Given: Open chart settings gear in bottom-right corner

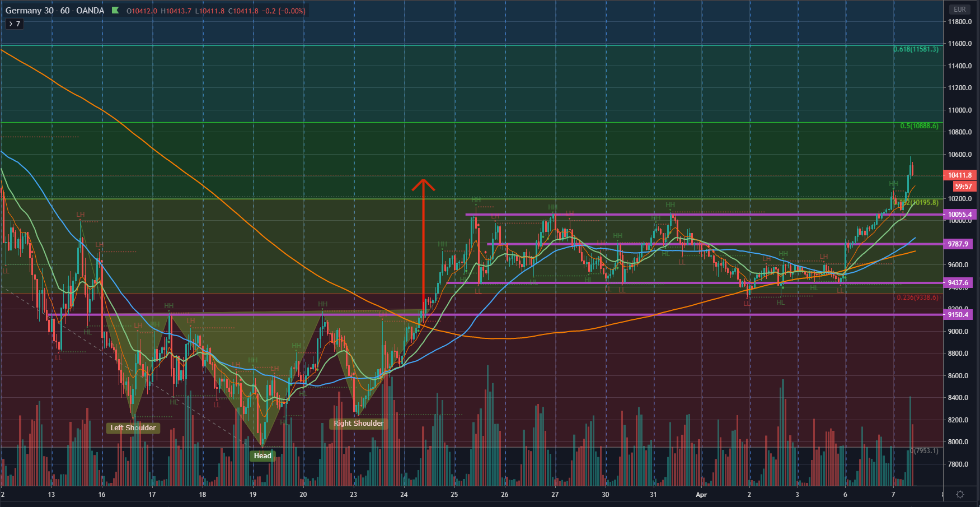Looking at the screenshot, I should pos(960,494).
